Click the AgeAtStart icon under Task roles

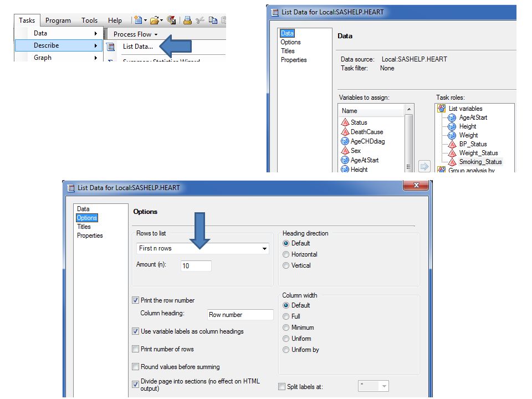[452, 117]
